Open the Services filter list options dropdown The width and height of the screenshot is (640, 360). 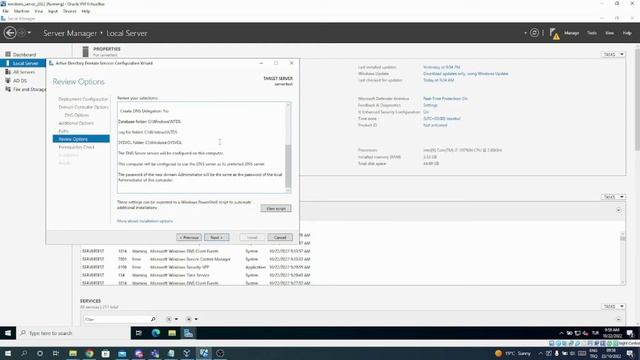click(172, 319)
